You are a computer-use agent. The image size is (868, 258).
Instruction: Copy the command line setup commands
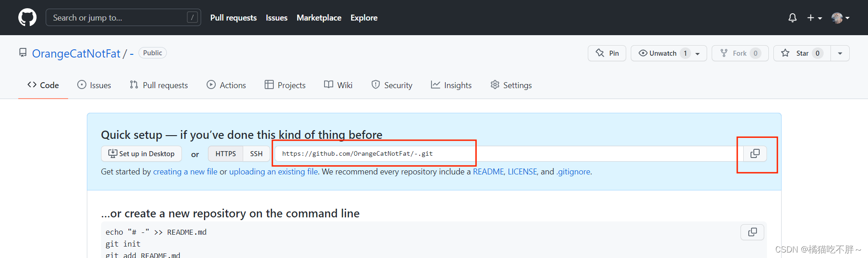tap(752, 232)
